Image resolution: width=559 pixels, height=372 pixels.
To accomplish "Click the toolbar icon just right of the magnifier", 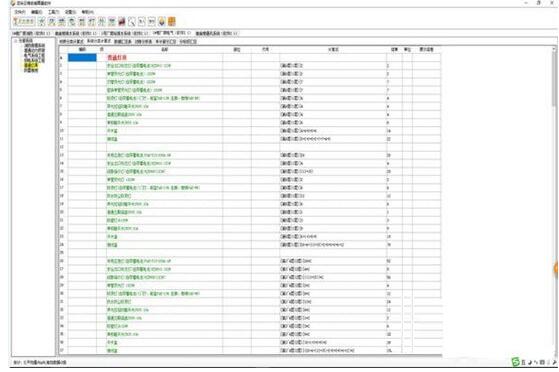I will point(142,22).
